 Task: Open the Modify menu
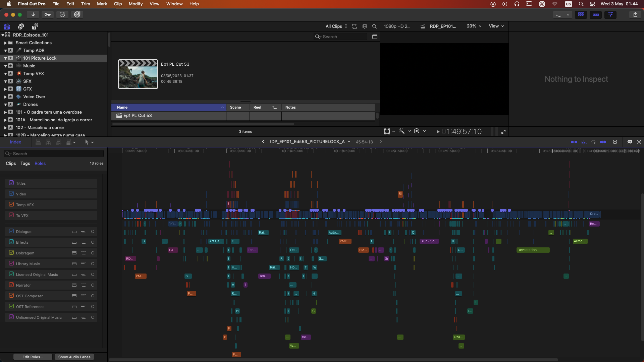point(136,4)
